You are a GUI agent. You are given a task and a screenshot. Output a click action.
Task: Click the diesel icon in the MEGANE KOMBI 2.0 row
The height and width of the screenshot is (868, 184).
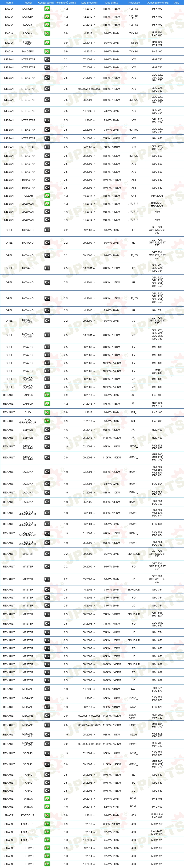click(x=47, y=744)
